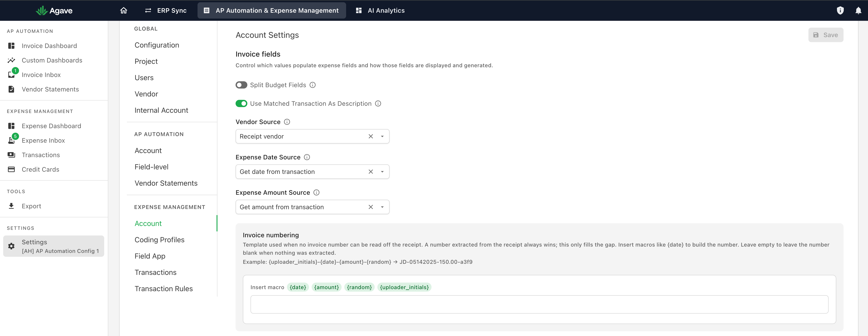Open the shield security icon
The height and width of the screenshot is (336, 868).
click(840, 10)
